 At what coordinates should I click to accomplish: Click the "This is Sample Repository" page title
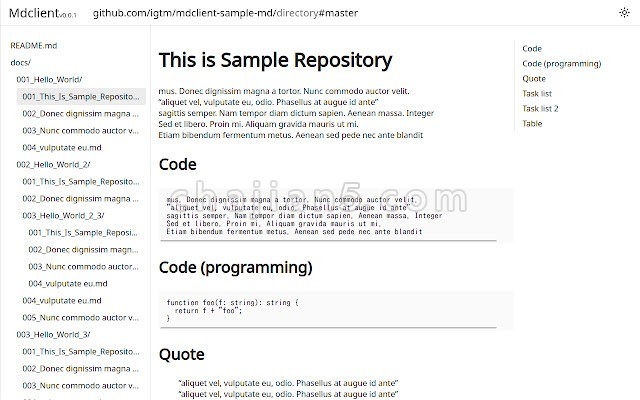click(x=274, y=60)
